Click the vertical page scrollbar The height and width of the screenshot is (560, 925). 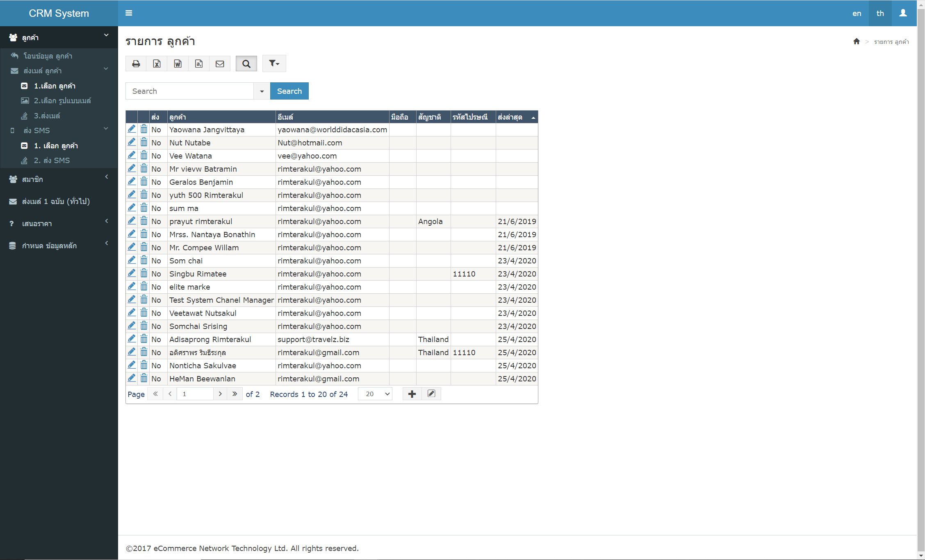pyautogui.click(x=921, y=280)
